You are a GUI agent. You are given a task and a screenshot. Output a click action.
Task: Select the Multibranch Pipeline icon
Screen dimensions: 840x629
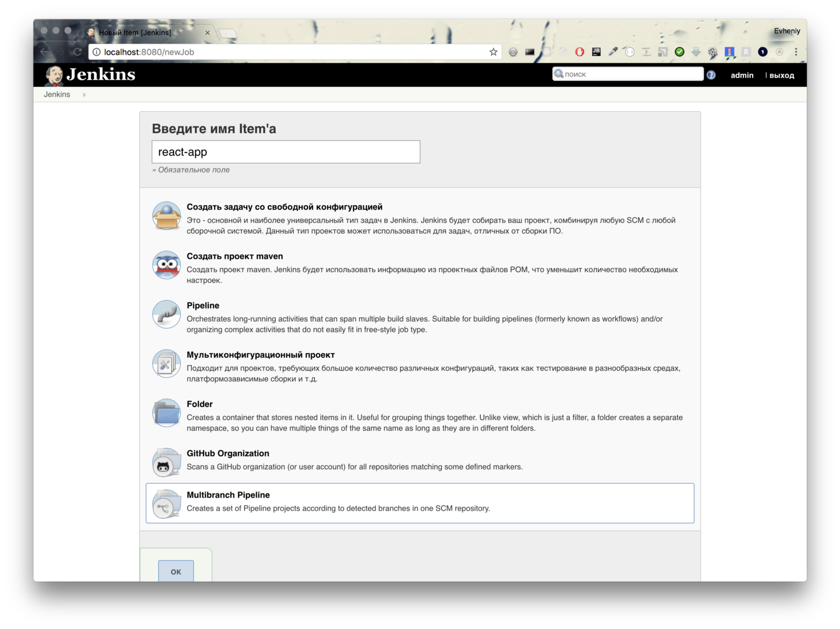(x=166, y=504)
